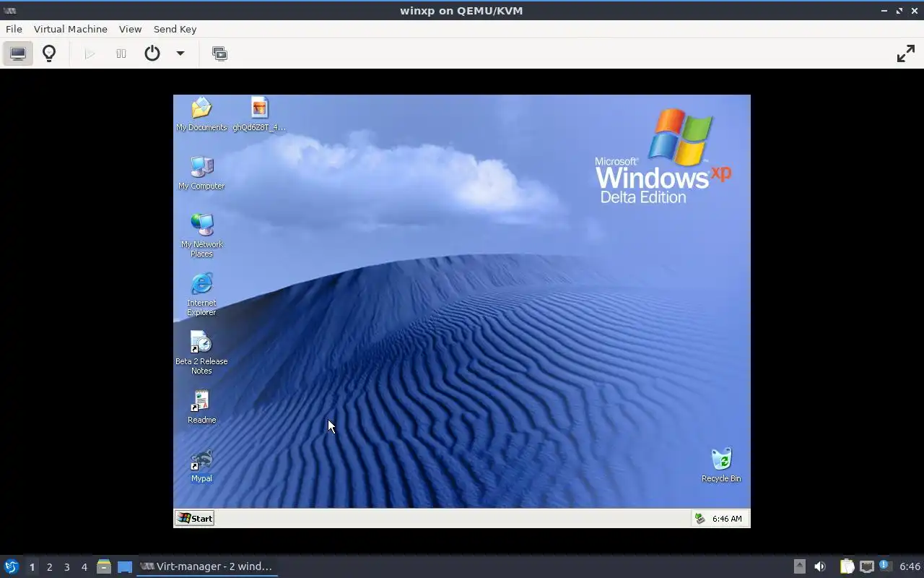The height and width of the screenshot is (578, 924).
Task: Pause the virtual machine
Action: (x=121, y=53)
